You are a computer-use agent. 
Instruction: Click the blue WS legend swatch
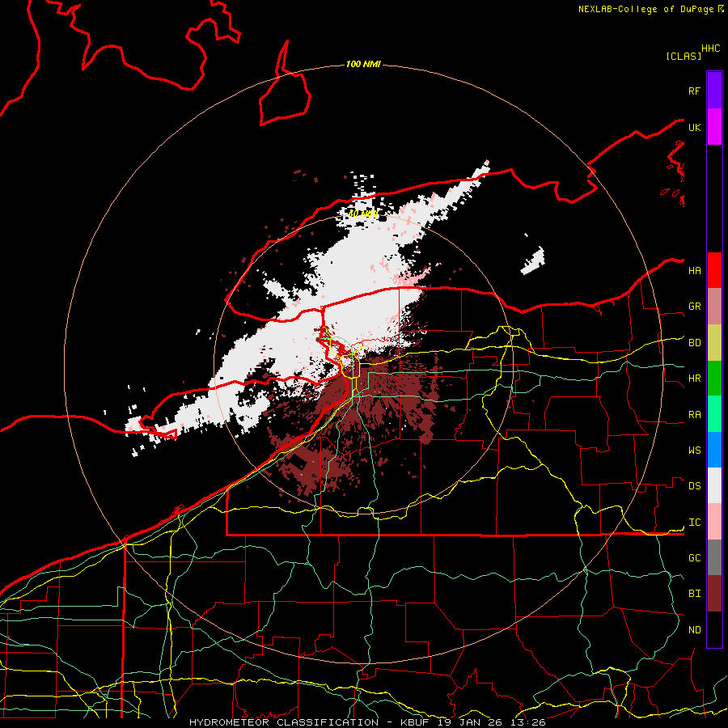[714, 450]
